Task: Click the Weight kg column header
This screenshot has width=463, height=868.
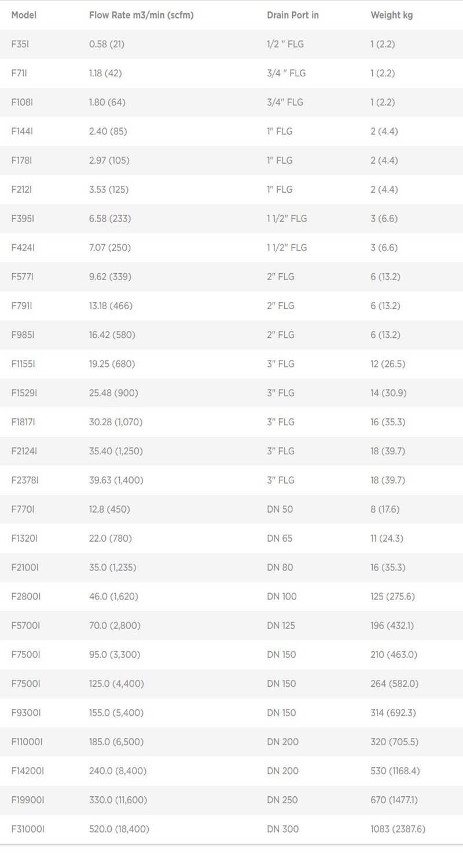Action: click(392, 15)
